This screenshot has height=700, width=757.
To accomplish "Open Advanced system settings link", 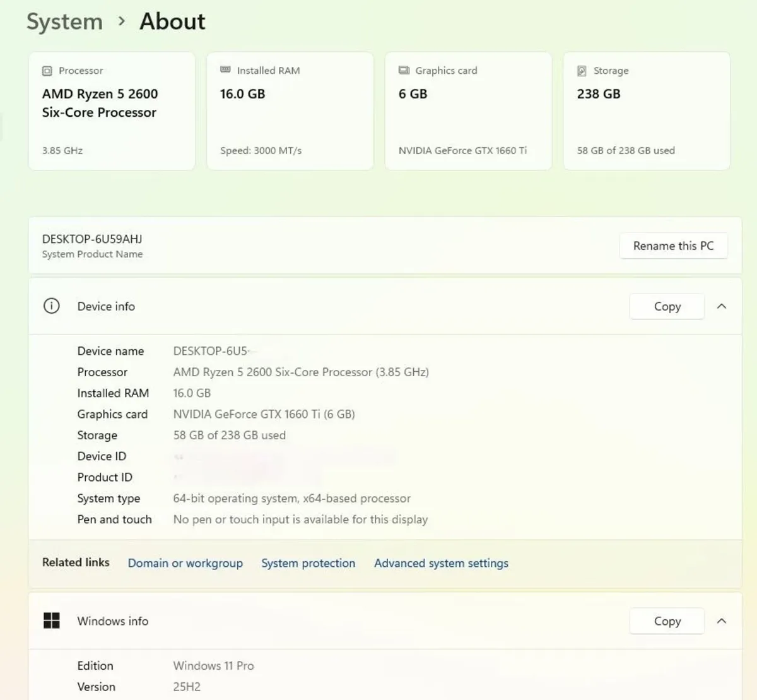I will pyautogui.click(x=441, y=563).
